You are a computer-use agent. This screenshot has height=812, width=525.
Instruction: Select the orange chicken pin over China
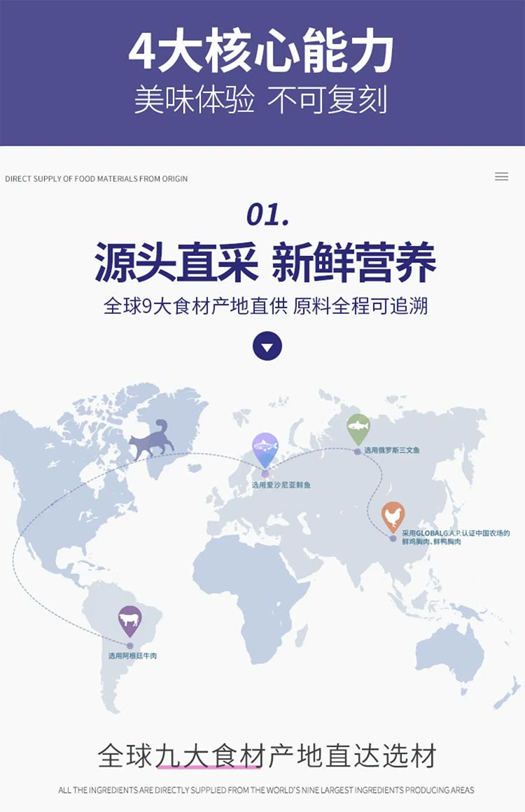click(x=393, y=516)
